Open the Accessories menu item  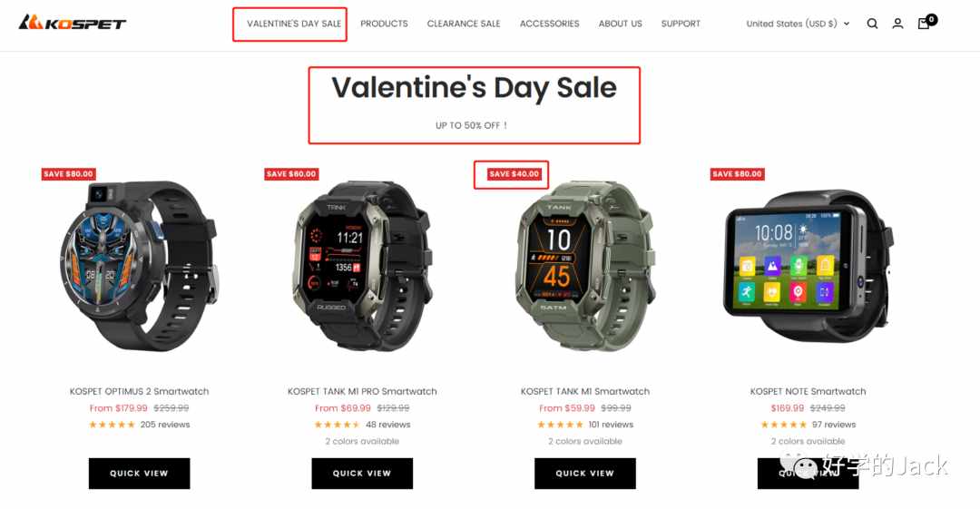tap(549, 24)
